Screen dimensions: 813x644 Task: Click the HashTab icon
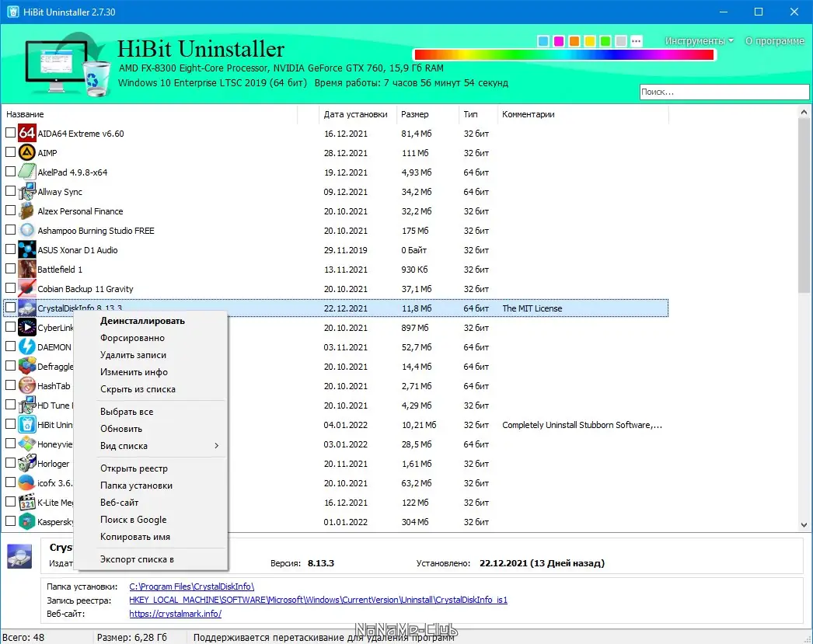27,386
